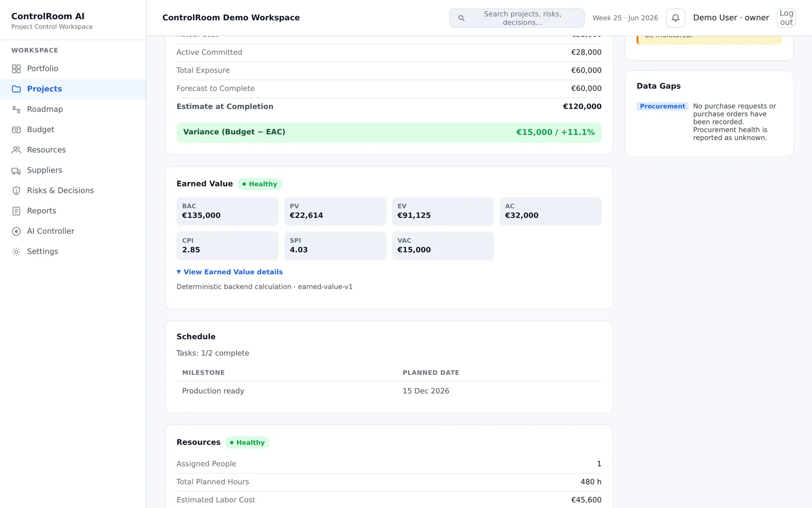
Task: Click the Risks & Decisions shield icon
Action: 16,190
